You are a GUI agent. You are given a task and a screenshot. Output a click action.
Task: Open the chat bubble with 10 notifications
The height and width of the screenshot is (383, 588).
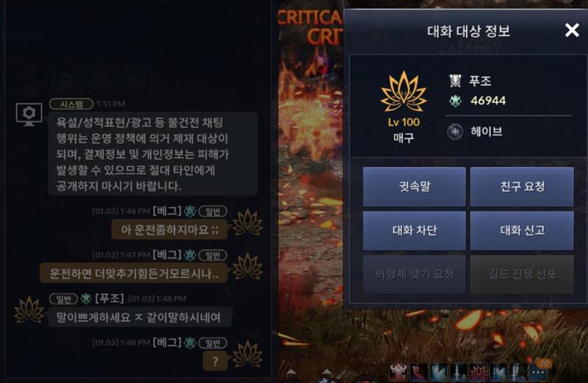[539, 371]
